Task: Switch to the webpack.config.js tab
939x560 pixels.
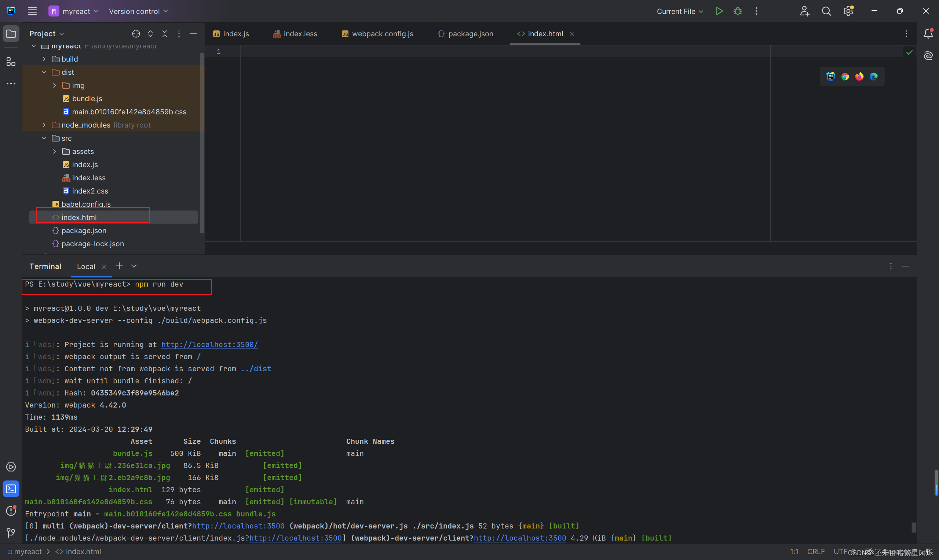Action: coord(377,34)
